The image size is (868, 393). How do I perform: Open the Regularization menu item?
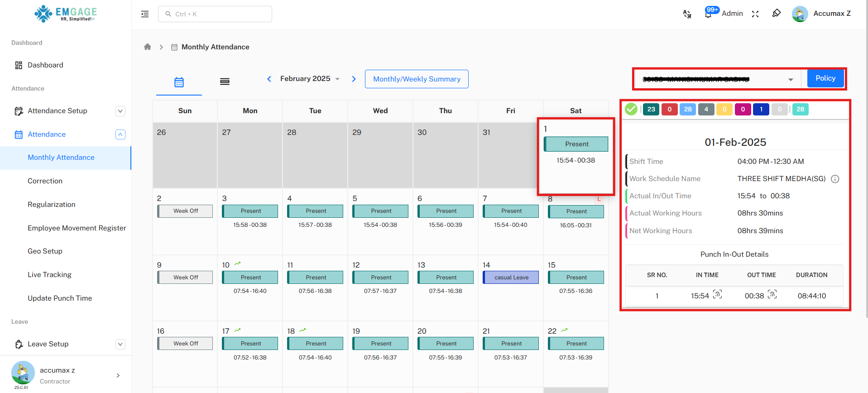[52, 205]
